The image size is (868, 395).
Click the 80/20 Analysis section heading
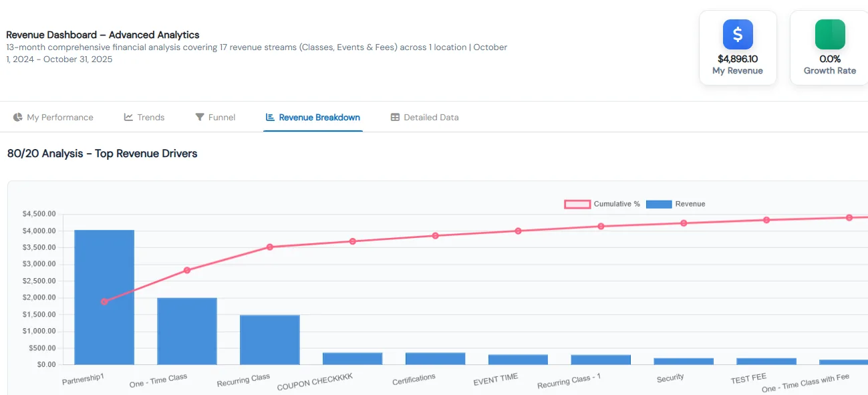tap(102, 154)
